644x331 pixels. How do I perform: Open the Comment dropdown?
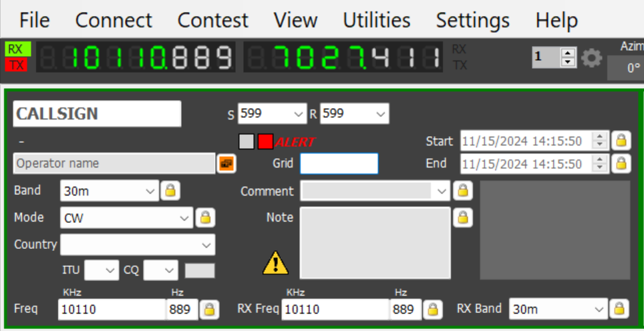375,191
